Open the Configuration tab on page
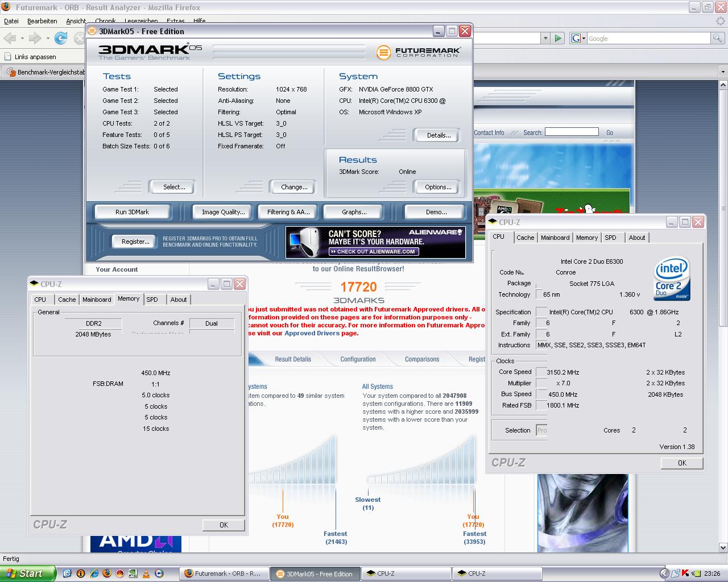The height and width of the screenshot is (582, 728). (x=358, y=359)
